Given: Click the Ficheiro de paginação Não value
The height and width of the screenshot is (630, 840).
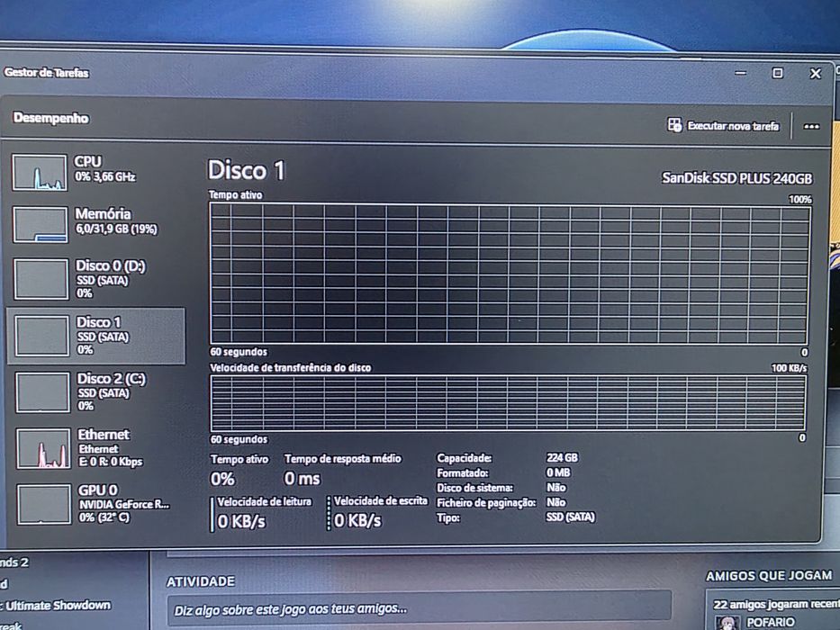Looking at the screenshot, I should tap(556, 502).
